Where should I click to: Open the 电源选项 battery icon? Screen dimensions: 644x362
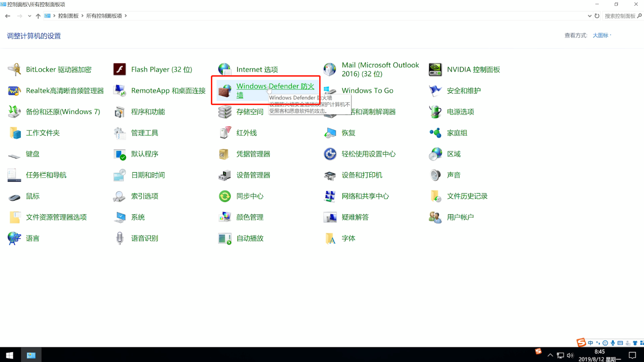click(x=435, y=112)
